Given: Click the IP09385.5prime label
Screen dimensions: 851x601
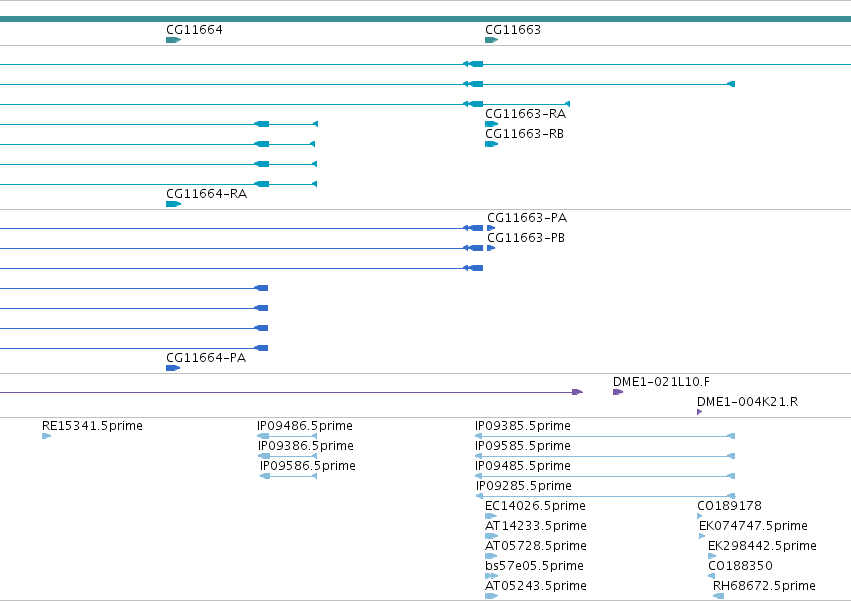Looking at the screenshot, I should click(x=523, y=426).
